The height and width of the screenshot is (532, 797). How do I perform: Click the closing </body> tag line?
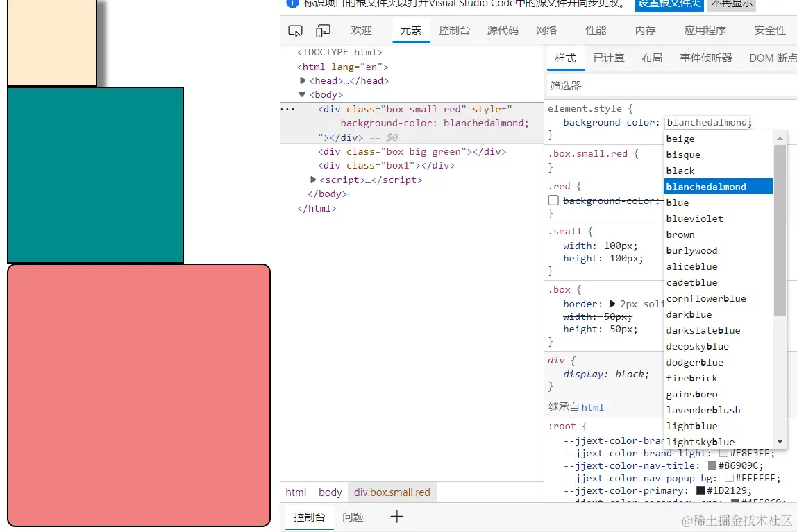point(328,194)
